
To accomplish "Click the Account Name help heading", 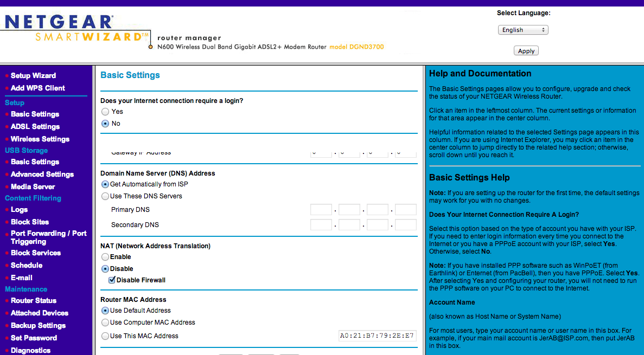I will click(x=452, y=302).
